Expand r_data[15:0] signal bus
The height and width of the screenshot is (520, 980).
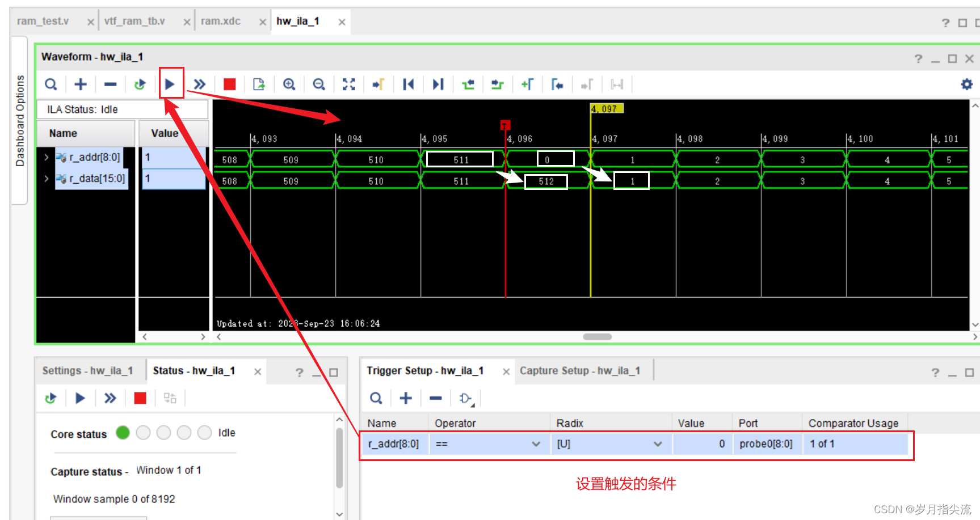point(47,178)
